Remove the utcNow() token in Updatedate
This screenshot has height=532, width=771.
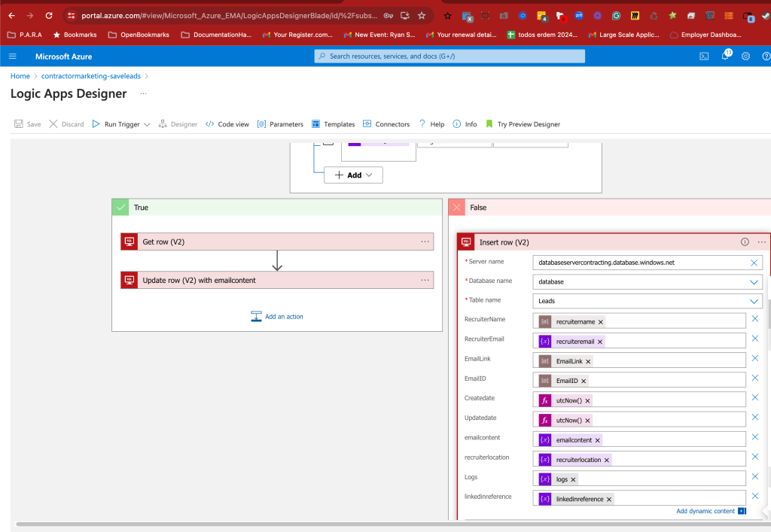(587, 421)
